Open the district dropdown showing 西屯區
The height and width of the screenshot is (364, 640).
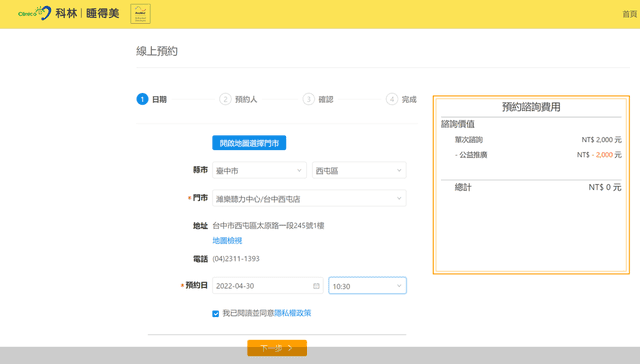pyautogui.click(x=359, y=170)
